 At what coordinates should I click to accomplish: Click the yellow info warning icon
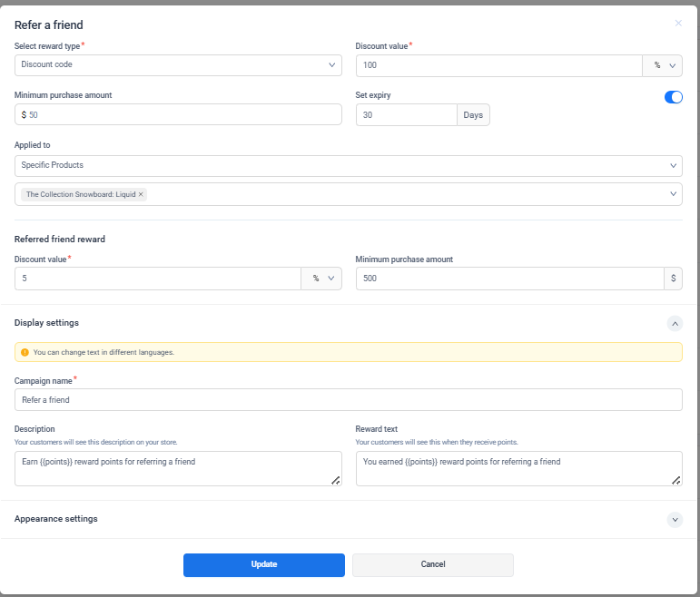25,352
